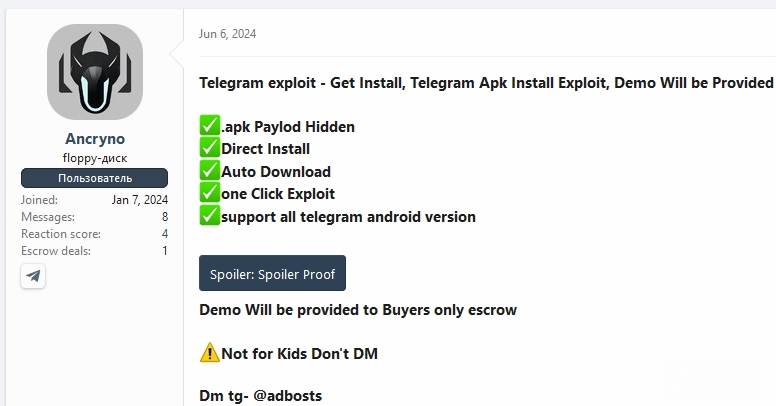
Task: Click the checkmark before 'support all telegram android version'
Action: tap(210, 215)
